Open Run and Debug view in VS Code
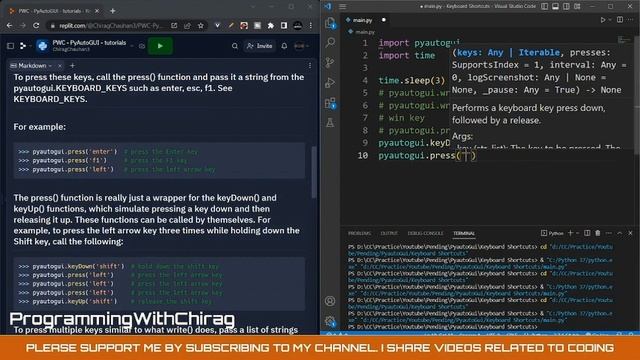The width and height of the screenshot is (640, 360). pyautogui.click(x=330, y=82)
